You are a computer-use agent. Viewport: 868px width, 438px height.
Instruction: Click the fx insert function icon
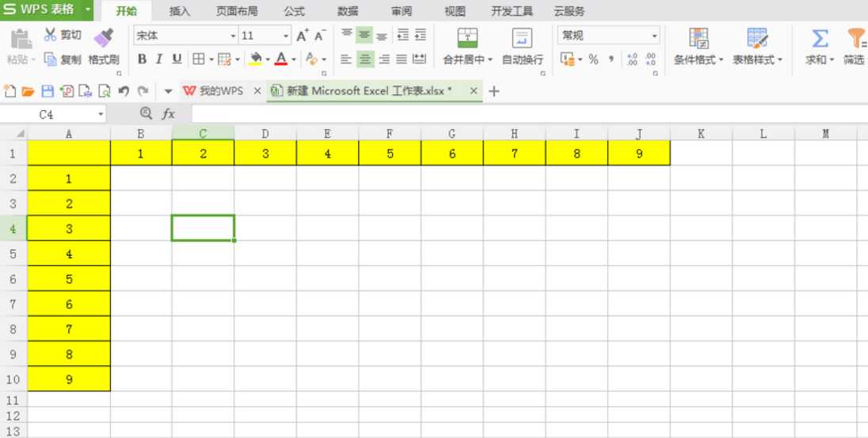point(168,114)
